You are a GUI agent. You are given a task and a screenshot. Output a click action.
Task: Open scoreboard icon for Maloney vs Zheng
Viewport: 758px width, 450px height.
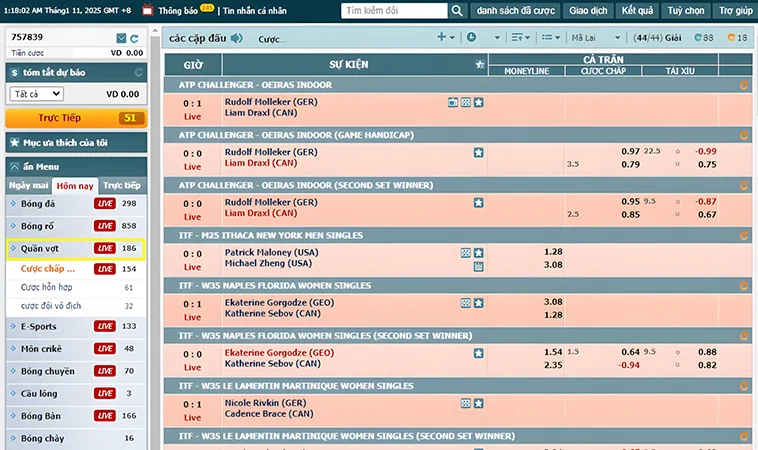coord(466,253)
